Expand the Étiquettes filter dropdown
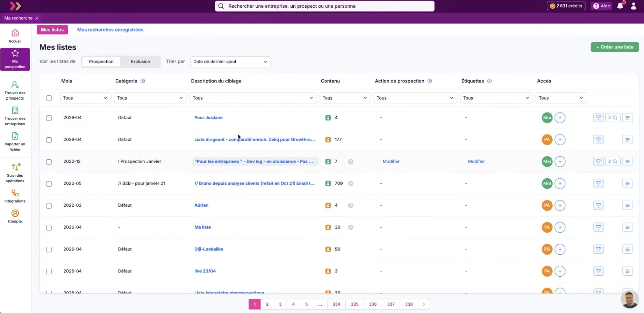644x313 pixels. click(x=496, y=98)
